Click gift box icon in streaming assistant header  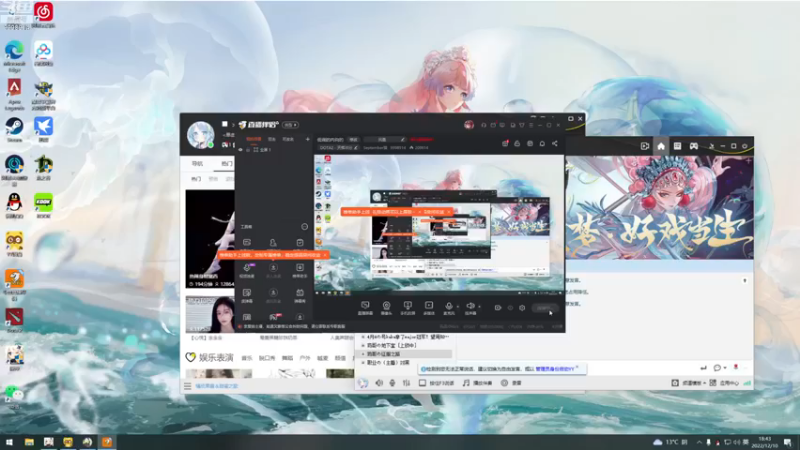pos(505,144)
